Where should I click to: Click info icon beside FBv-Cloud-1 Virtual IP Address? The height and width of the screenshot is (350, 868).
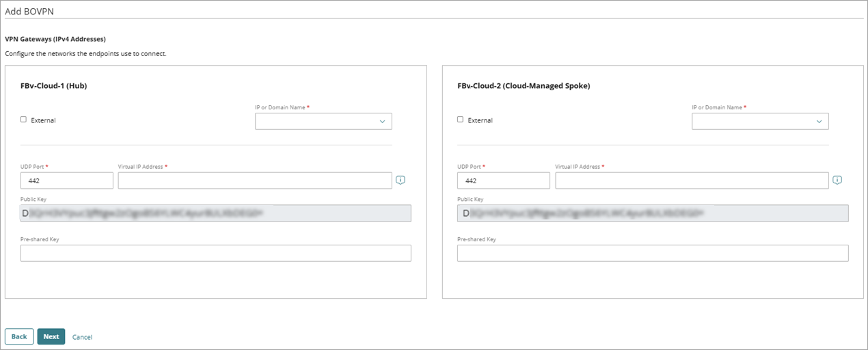(401, 180)
